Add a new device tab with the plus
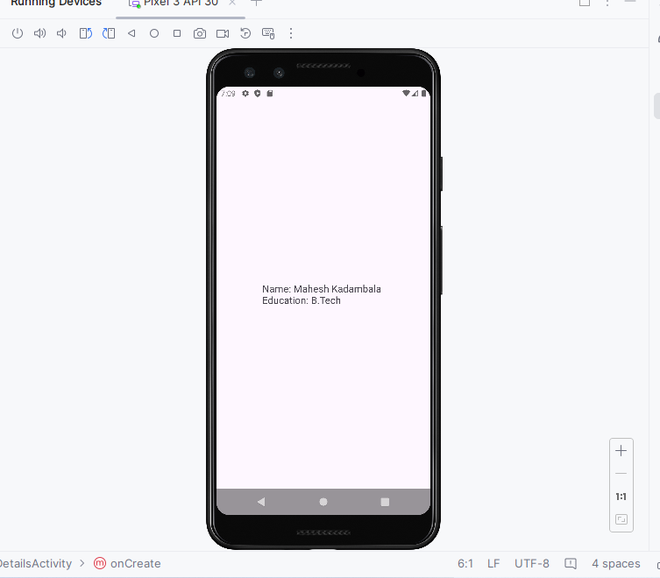660x578 pixels. (256, 3)
